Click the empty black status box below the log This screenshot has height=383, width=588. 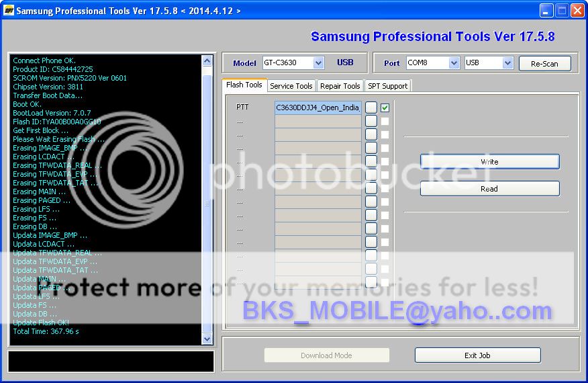[x=111, y=361]
